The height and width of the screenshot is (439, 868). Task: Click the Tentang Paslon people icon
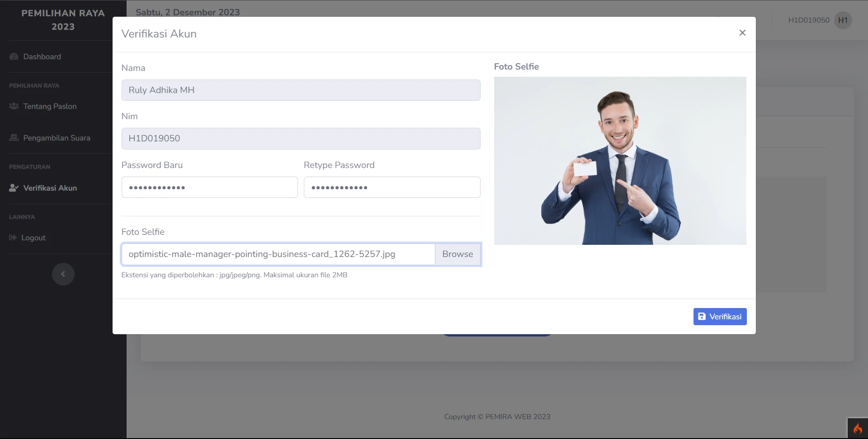point(14,106)
